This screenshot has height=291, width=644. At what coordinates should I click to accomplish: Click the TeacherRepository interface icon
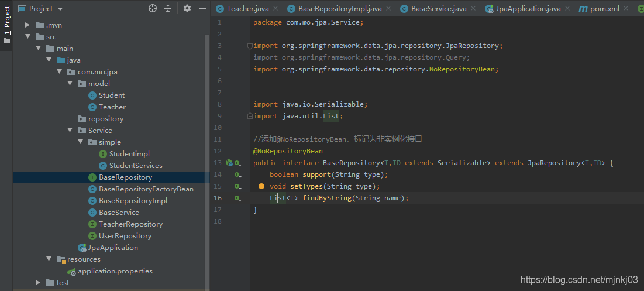point(92,224)
